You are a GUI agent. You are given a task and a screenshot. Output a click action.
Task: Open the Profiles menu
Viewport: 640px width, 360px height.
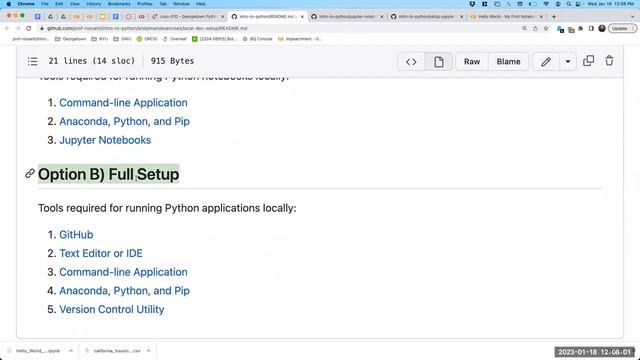click(145, 4)
